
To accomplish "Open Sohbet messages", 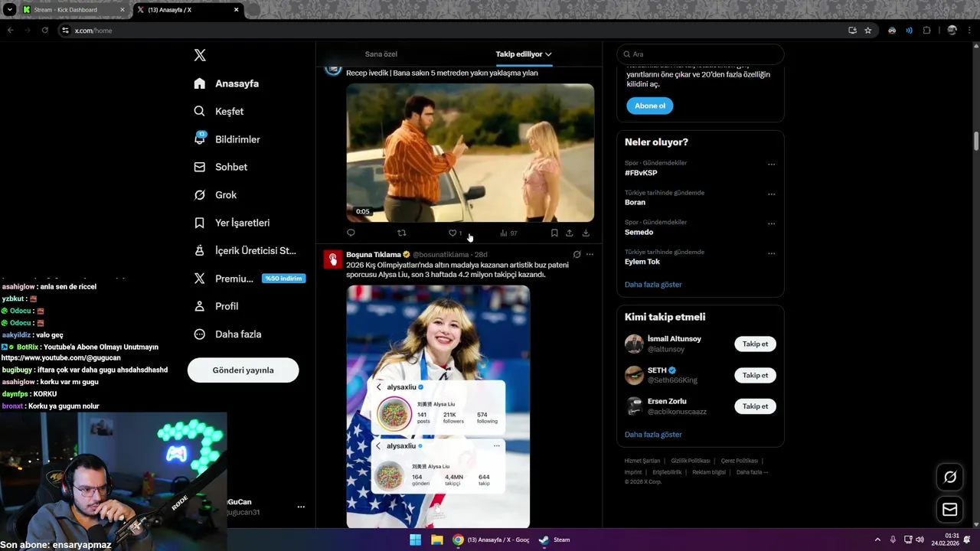I will 220,167.
